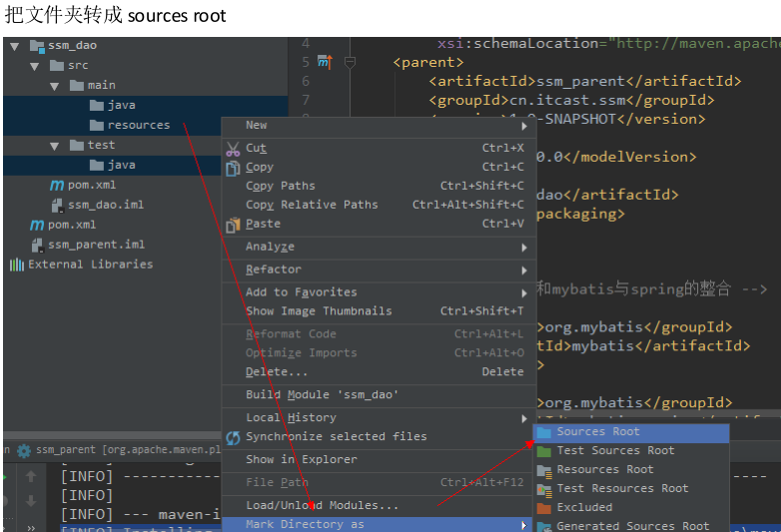This screenshot has width=781, height=532.
Task: Click the Synchronize refresh icon
Action: [x=233, y=438]
